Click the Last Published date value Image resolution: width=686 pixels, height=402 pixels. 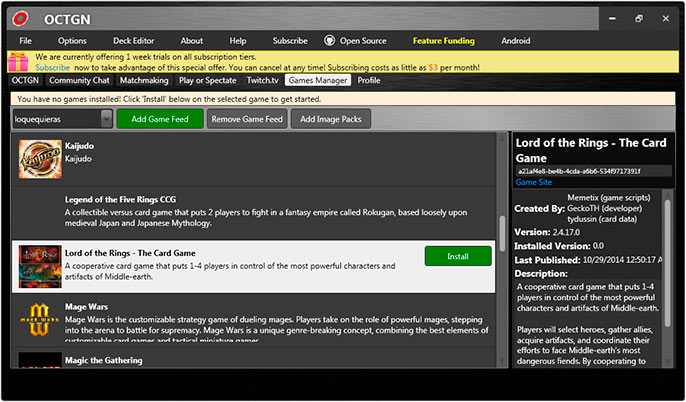coord(622,260)
